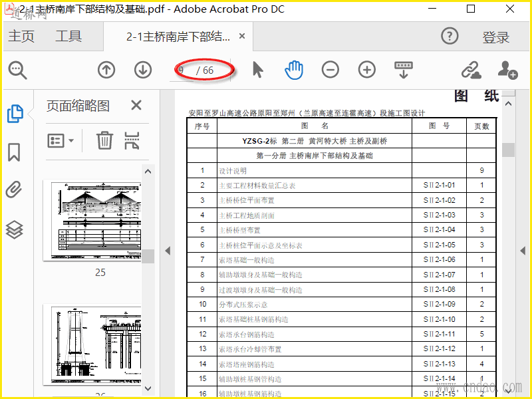Click the share link cloud icon

[x=471, y=70]
